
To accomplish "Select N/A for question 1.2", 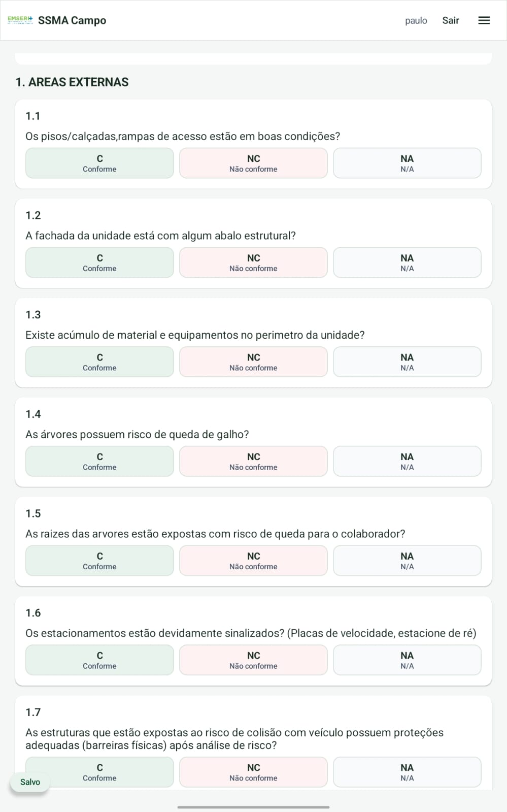I will 407,263.
